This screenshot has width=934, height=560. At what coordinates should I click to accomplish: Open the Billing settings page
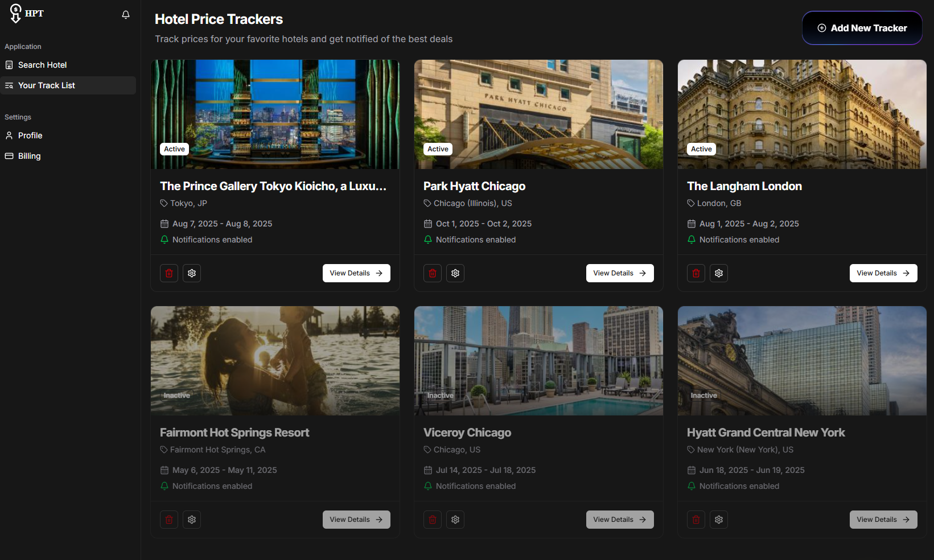(68, 156)
